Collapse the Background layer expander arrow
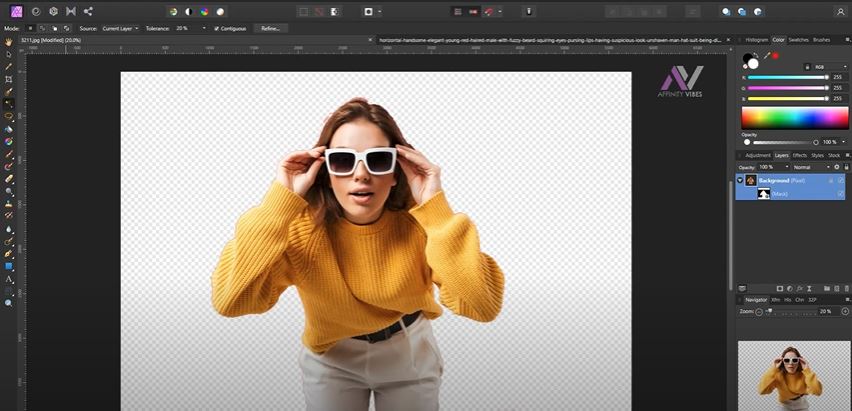852x411 pixels. coord(740,180)
